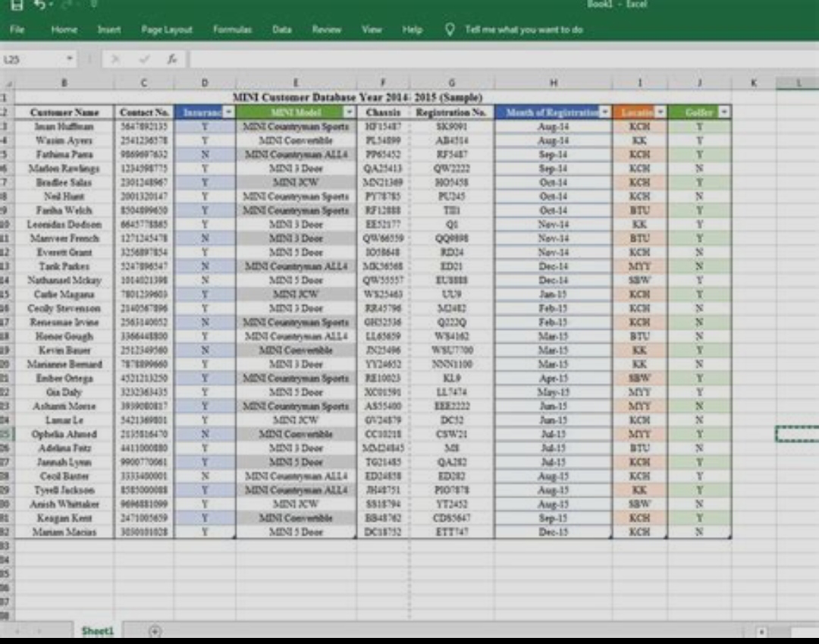Open the MINI Model filter dropdown

349,112
